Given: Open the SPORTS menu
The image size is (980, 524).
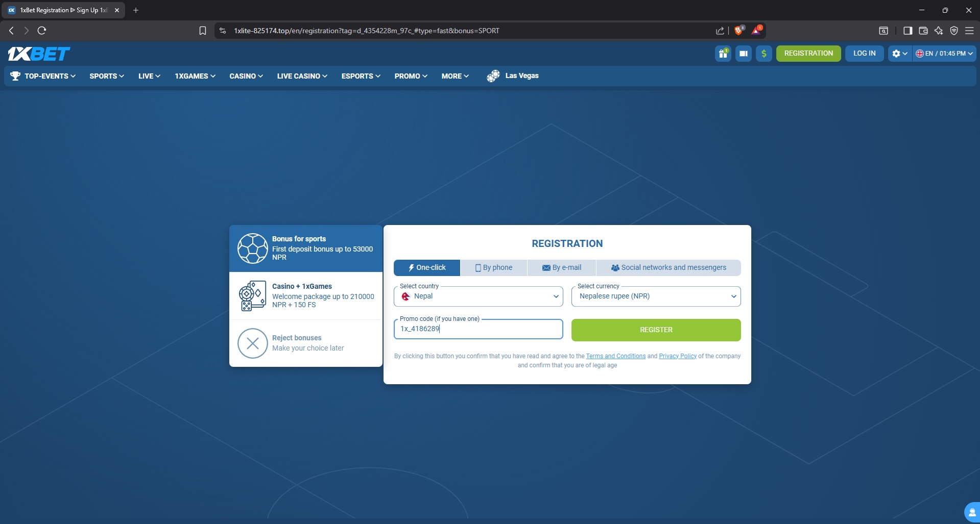Looking at the screenshot, I should [106, 76].
